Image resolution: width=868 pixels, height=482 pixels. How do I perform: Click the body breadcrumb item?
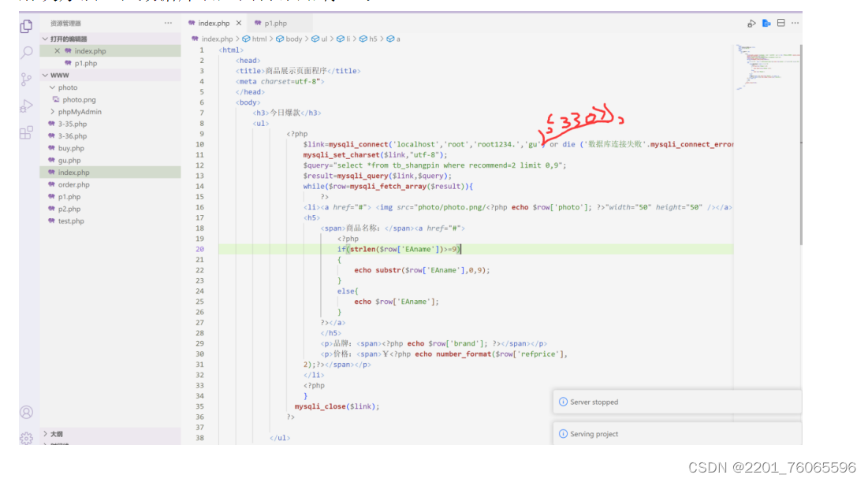[289, 39]
